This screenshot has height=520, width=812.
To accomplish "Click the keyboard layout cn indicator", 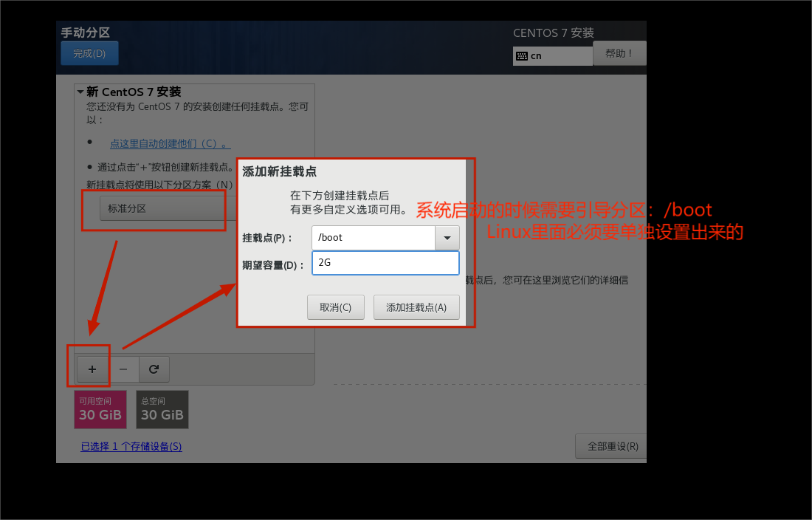I will [x=552, y=56].
